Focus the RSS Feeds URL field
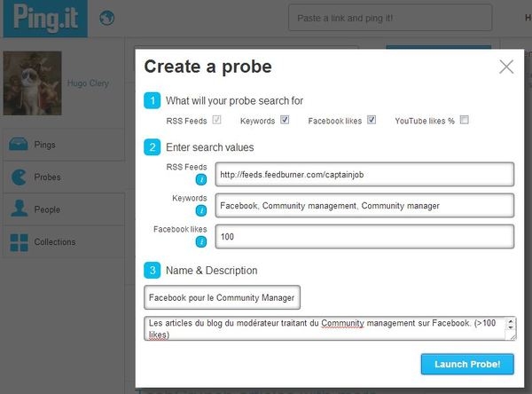Screen dimensions: 532x394 point(364,174)
